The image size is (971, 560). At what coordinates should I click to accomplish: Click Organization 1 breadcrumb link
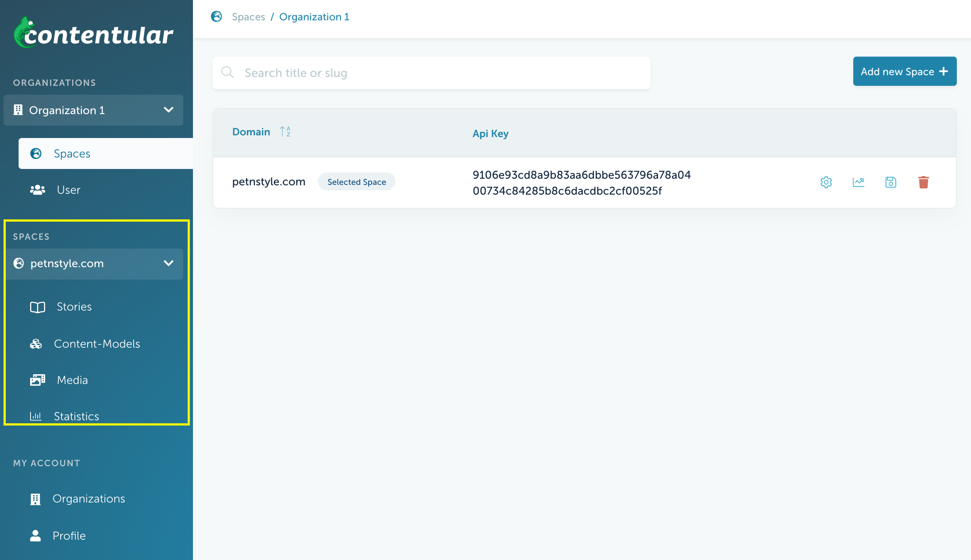(x=314, y=17)
